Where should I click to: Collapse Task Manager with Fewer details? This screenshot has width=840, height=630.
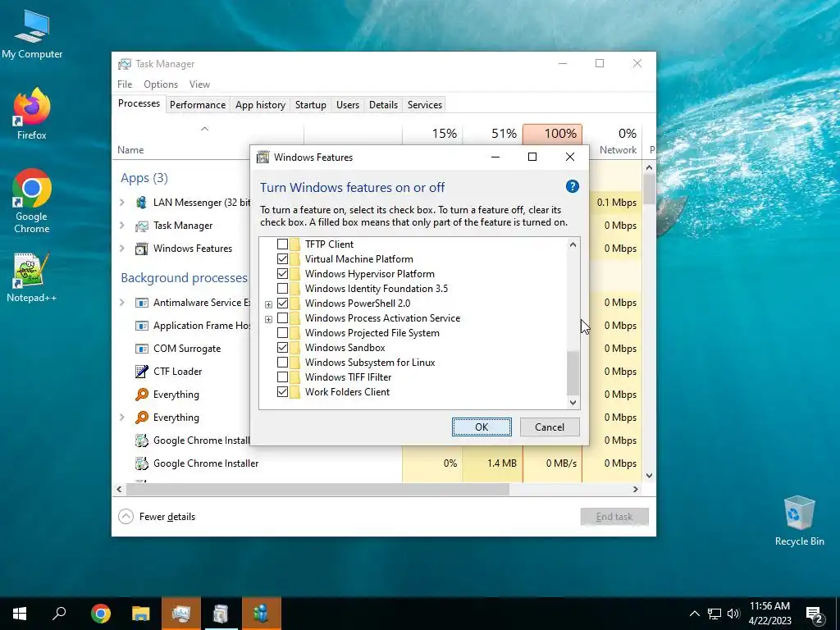click(157, 517)
